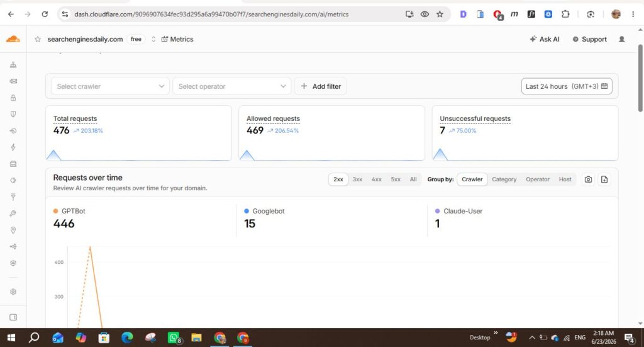
Task: Open Ask AI assistant
Action: [x=544, y=39]
